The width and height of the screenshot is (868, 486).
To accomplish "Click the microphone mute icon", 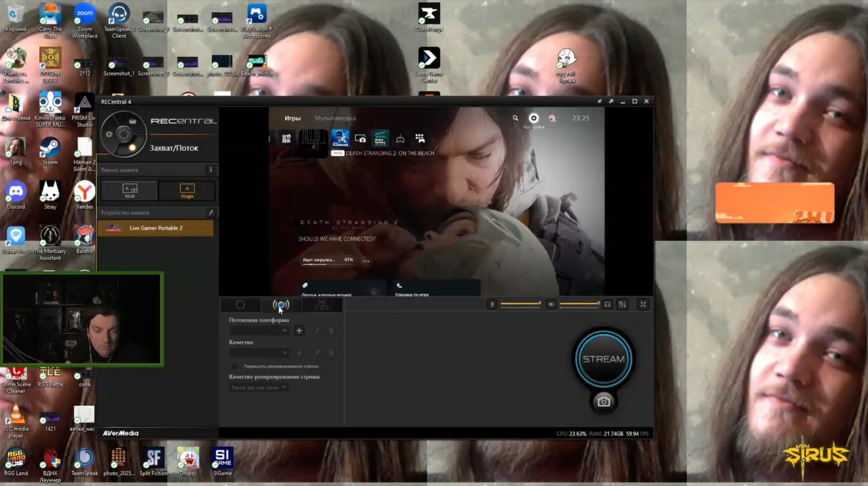I will pyautogui.click(x=492, y=304).
